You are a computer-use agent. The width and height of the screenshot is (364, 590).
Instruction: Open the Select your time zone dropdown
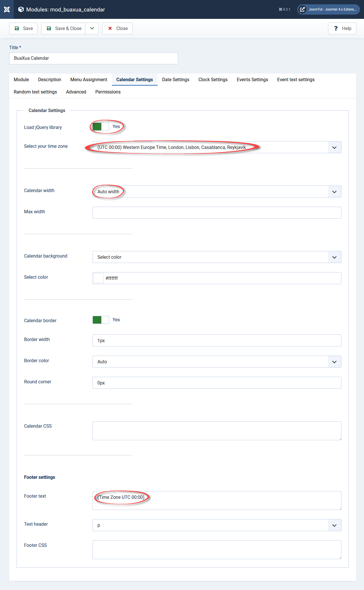pos(217,147)
